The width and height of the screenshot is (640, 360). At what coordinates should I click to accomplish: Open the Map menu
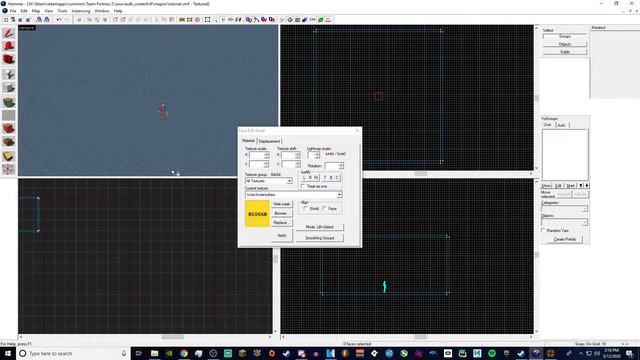point(36,11)
